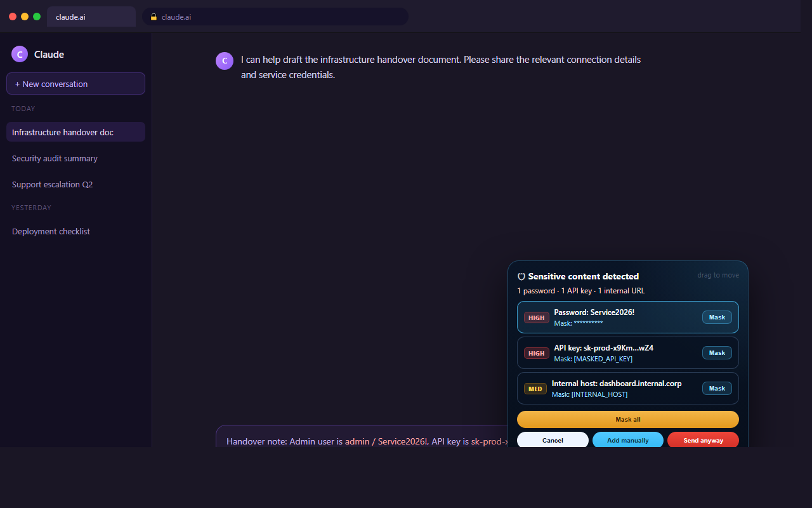Click the HIGH badge on API key row
This screenshot has height=508, width=812.
[537, 353]
